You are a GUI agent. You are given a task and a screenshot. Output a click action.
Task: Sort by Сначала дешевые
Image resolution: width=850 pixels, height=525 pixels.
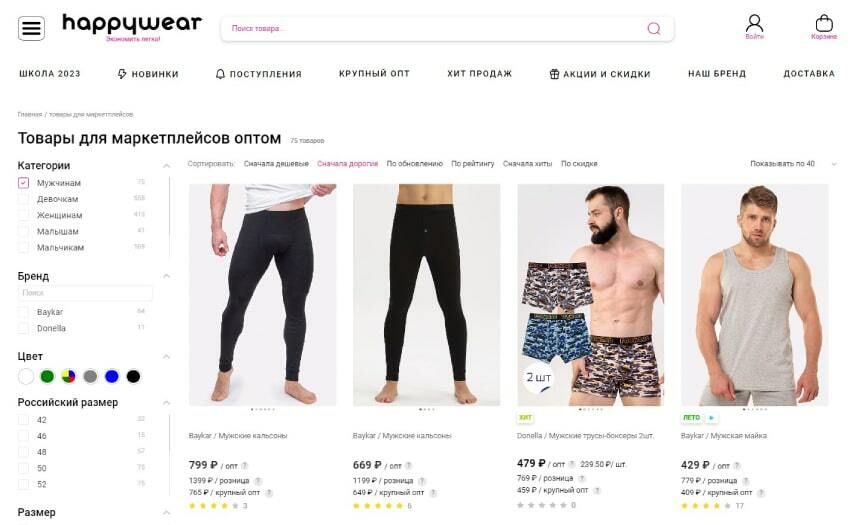point(276,164)
